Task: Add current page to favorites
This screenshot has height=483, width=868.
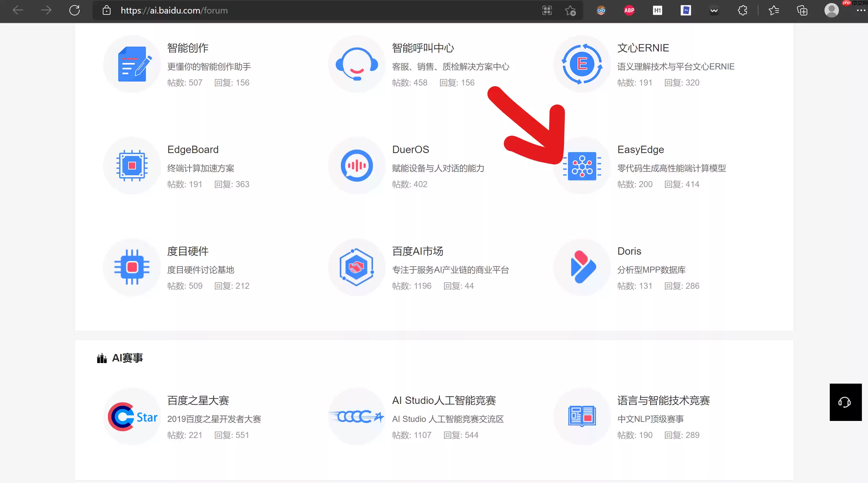Action: (x=570, y=11)
